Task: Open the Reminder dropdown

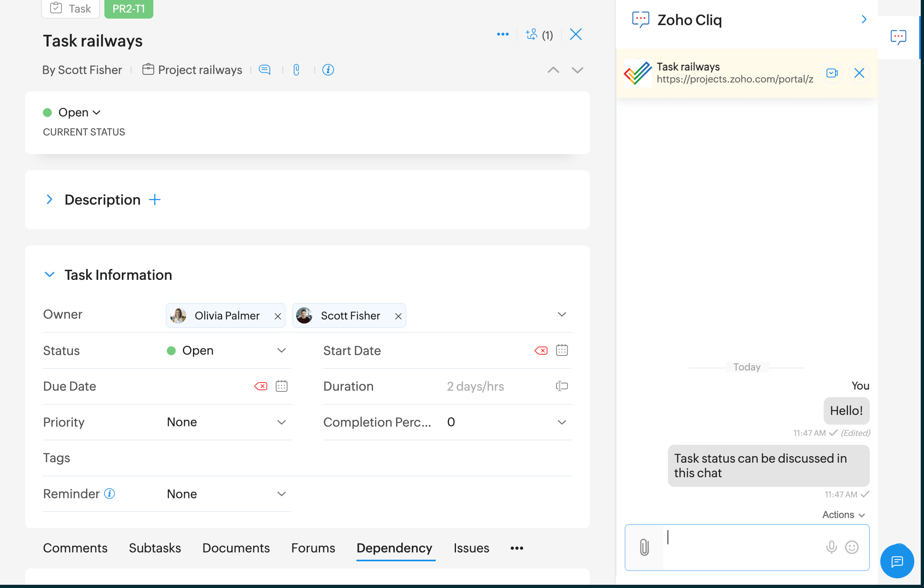Action: pyautogui.click(x=282, y=494)
